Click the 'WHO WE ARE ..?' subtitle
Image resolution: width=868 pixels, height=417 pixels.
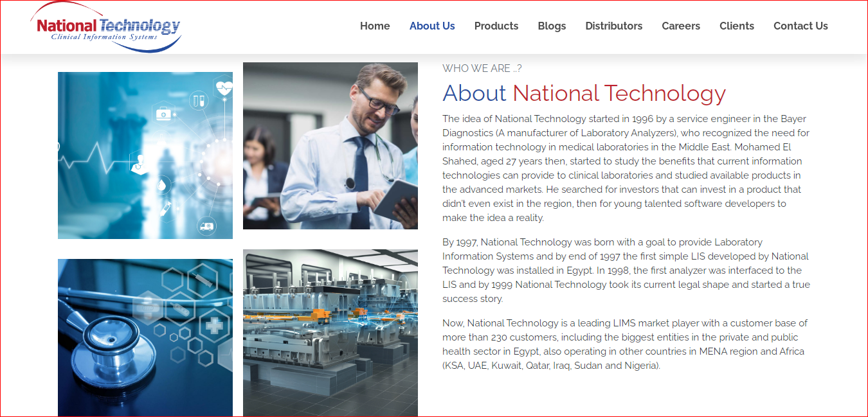pyautogui.click(x=482, y=68)
